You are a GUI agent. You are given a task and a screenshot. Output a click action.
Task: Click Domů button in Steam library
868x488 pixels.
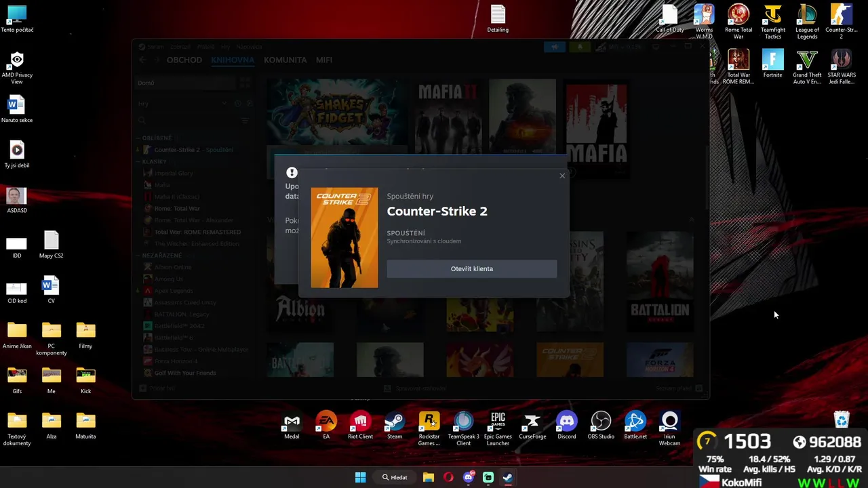186,83
